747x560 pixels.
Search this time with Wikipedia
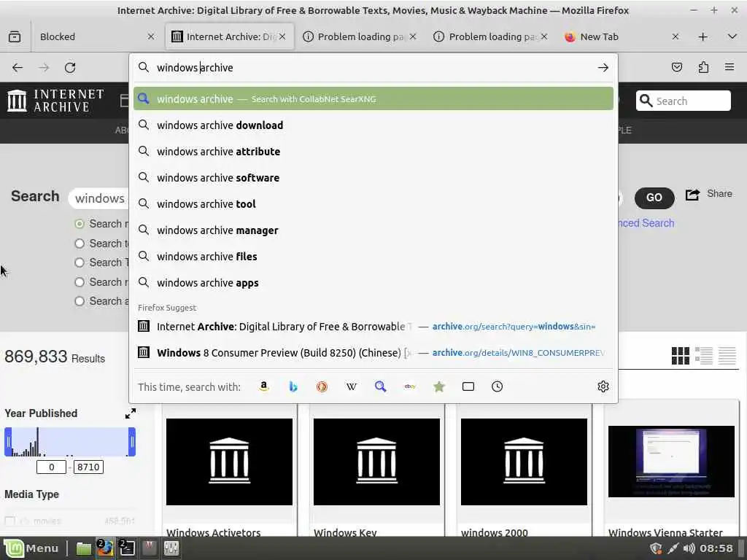pyautogui.click(x=351, y=386)
